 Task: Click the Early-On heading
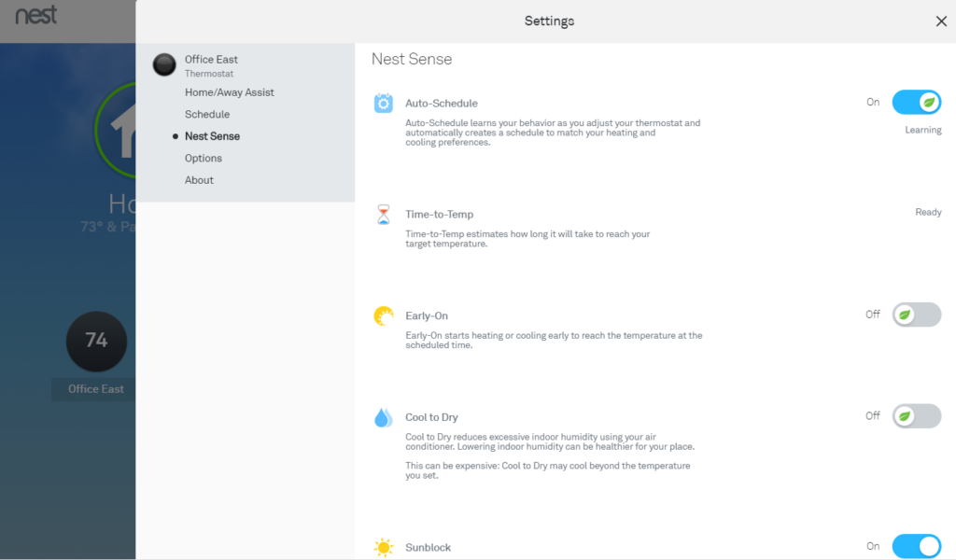[x=426, y=316]
